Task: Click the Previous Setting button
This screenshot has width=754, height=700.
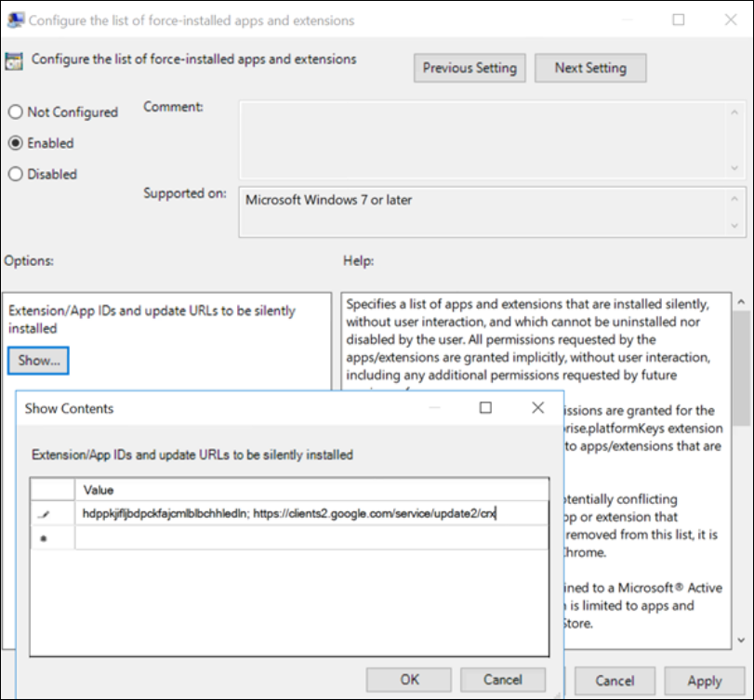Action: 469,67
